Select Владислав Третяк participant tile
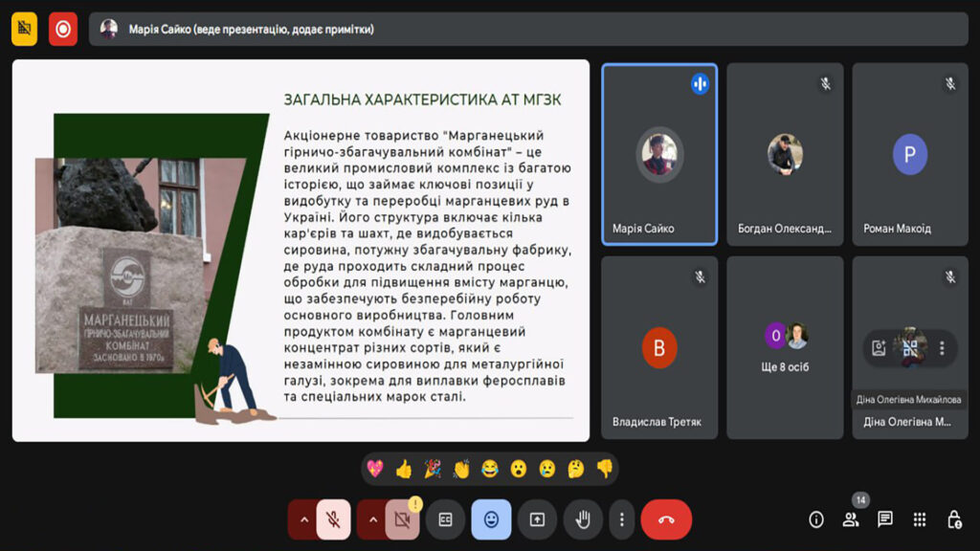The image size is (980, 551). tap(659, 347)
